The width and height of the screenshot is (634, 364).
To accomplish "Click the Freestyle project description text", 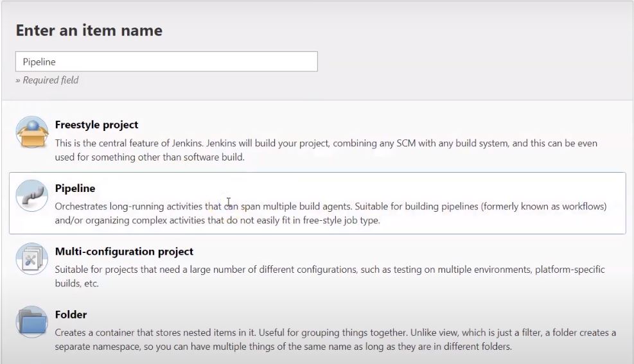I will [326, 150].
